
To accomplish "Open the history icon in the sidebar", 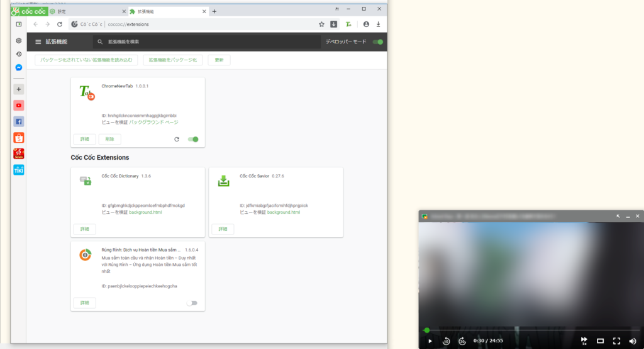I will pos(18,54).
